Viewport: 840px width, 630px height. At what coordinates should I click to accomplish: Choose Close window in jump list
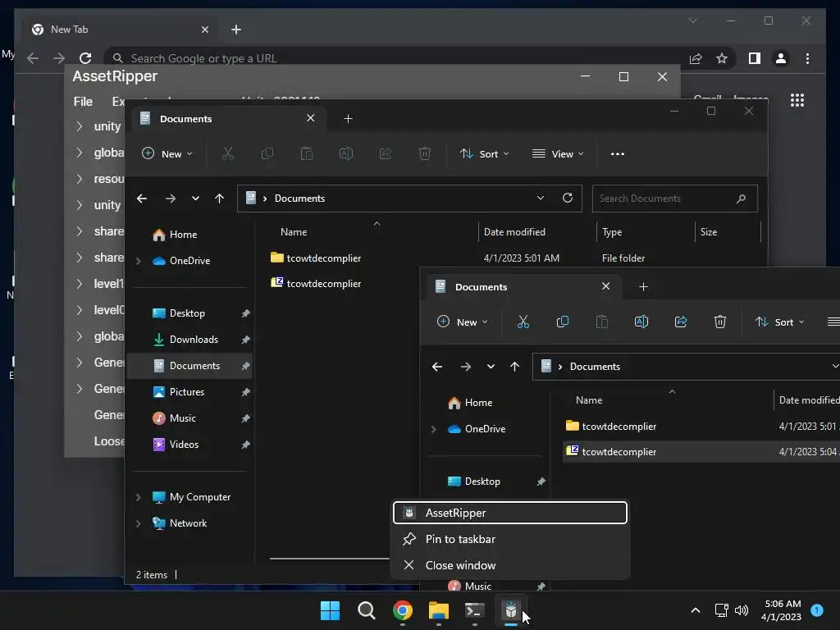tap(510, 565)
